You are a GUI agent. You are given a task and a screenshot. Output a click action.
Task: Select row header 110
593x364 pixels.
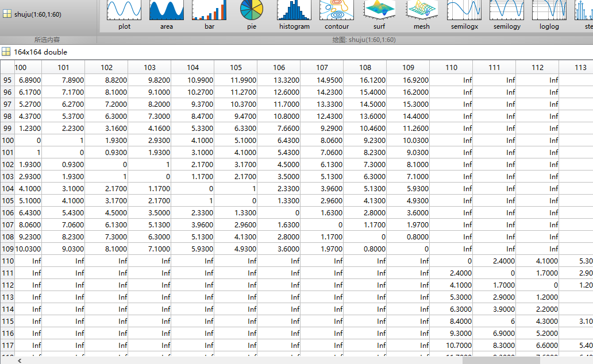tap(7, 261)
